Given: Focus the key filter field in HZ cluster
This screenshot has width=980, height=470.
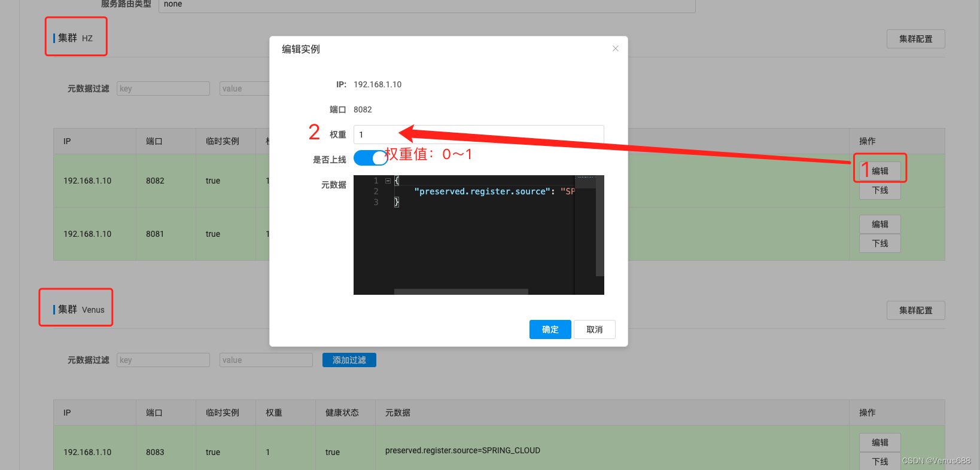Looking at the screenshot, I should pyautogui.click(x=163, y=88).
